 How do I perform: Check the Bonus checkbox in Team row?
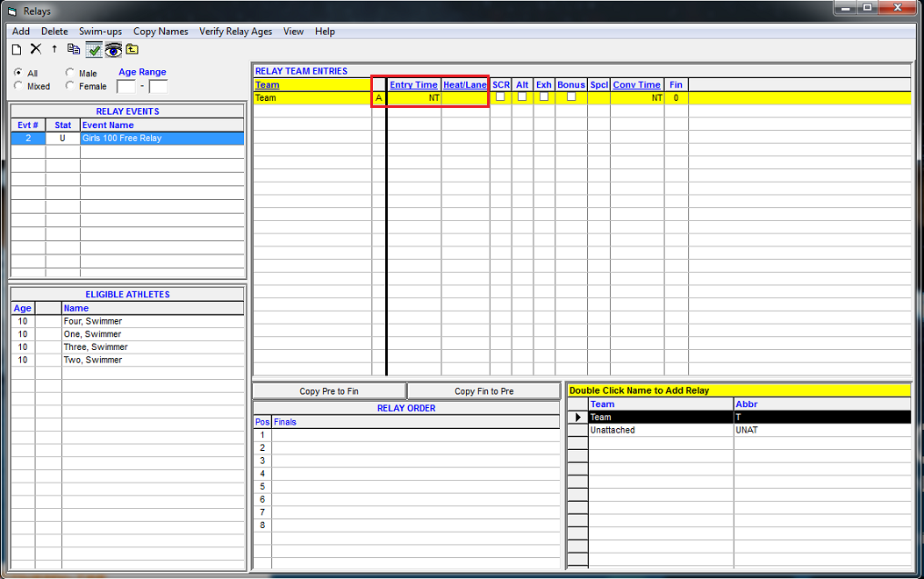coord(570,97)
